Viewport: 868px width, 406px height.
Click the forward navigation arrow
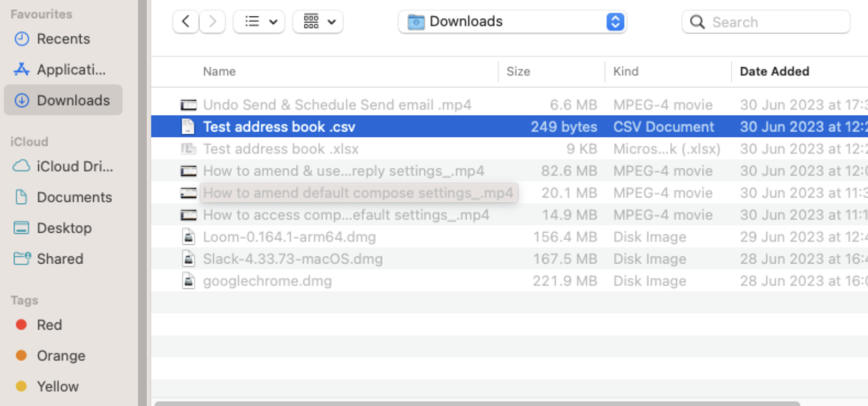[212, 22]
